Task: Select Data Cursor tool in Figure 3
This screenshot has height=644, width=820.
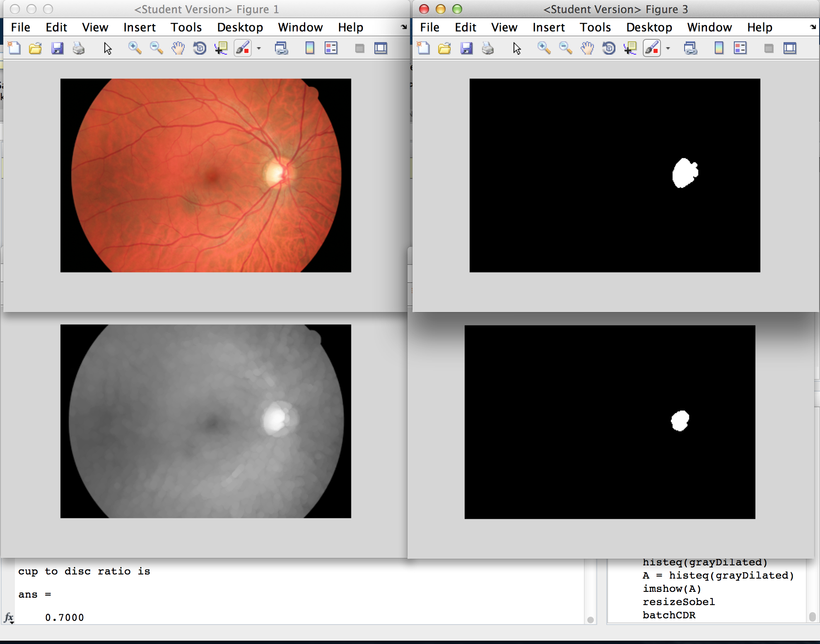Action: tap(630, 48)
